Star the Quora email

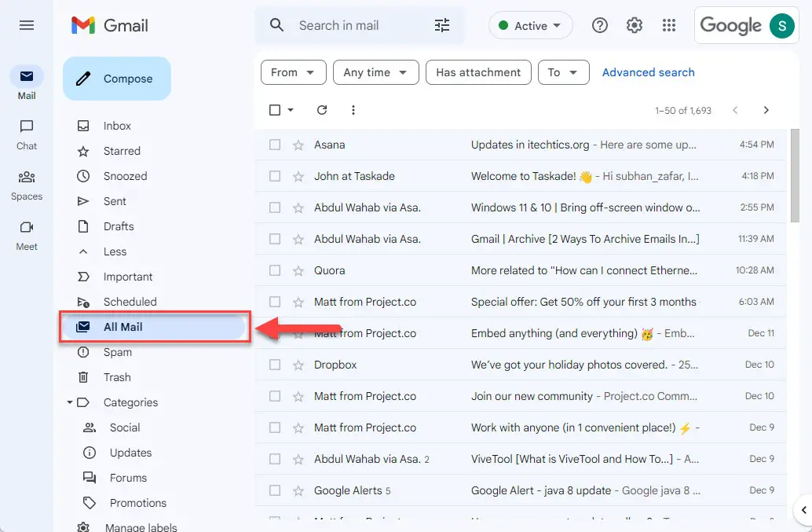[x=298, y=270]
